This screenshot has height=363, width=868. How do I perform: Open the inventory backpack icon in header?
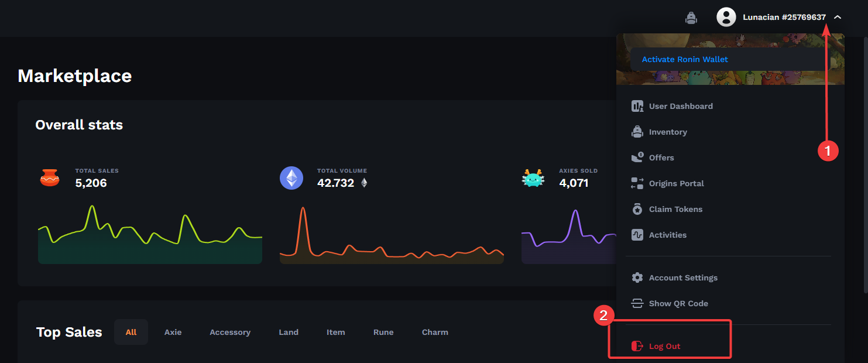point(691,18)
